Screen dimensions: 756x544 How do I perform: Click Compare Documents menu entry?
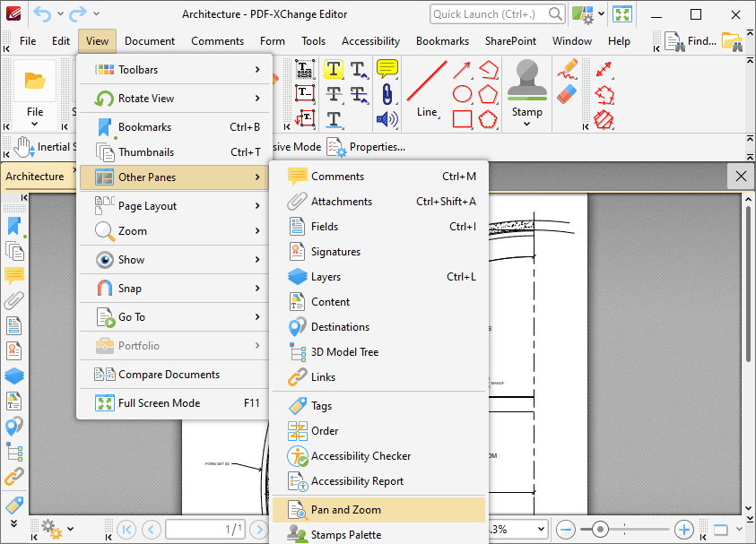point(174,375)
